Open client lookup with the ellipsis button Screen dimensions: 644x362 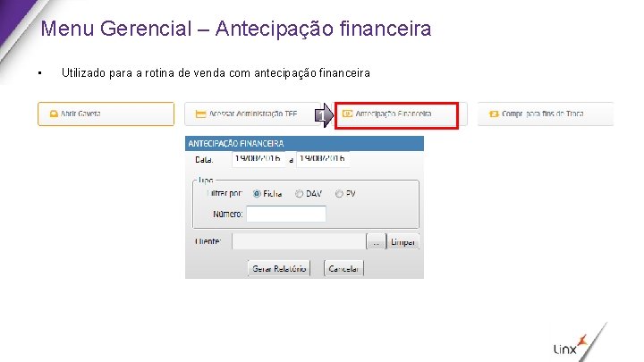coord(376,241)
